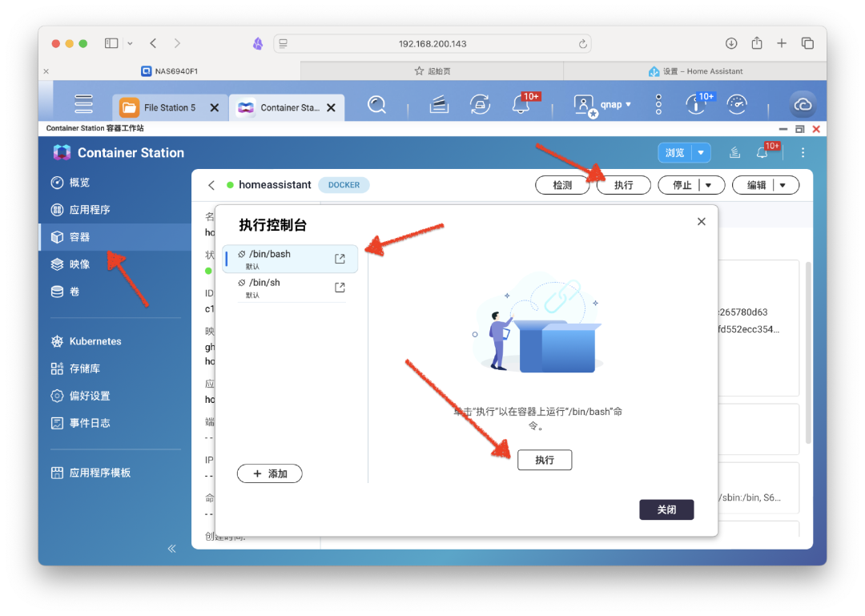Open the 浏览 dropdown arrow
865x616 pixels.
coord(702,152)
